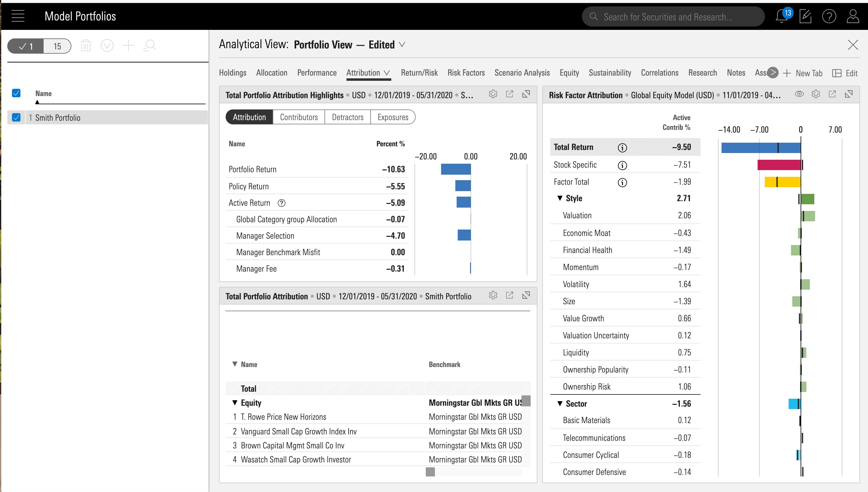This screenshot has width=868, height=492.
Task: Click help icon beside Active Return
Action: coord(282,203)
